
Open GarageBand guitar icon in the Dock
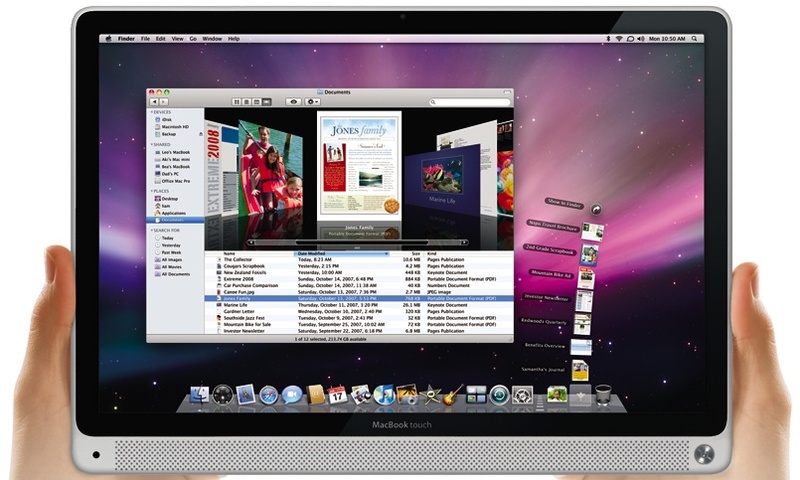point(452,395)
